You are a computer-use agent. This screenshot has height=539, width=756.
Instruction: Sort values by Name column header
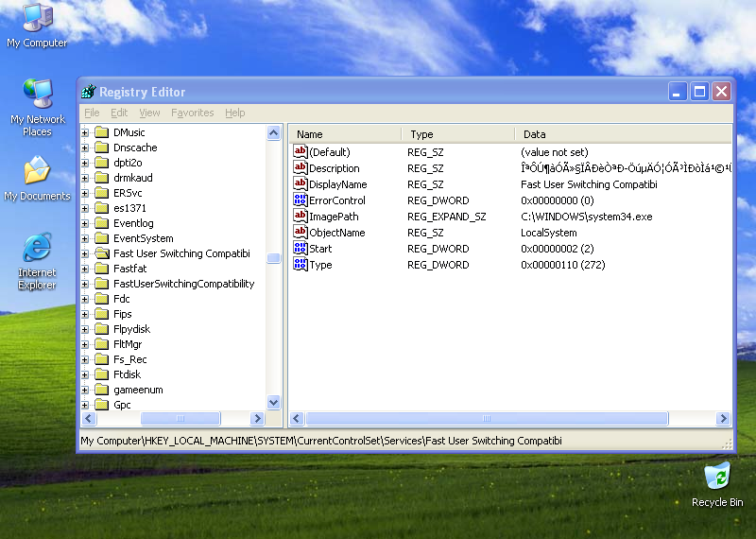point(345,134)
